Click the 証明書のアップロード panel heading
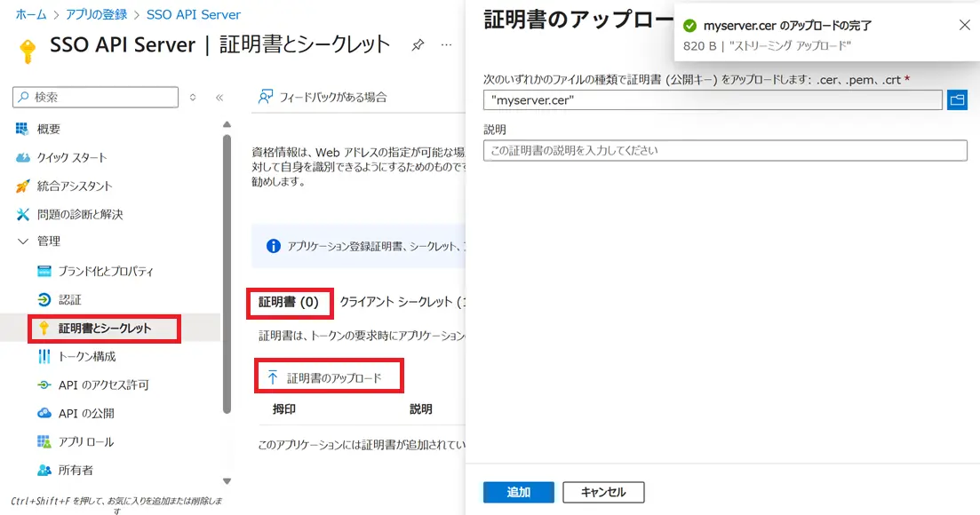Image resolution: width=980 pixels, height=515 pixels. pos(578,20)
